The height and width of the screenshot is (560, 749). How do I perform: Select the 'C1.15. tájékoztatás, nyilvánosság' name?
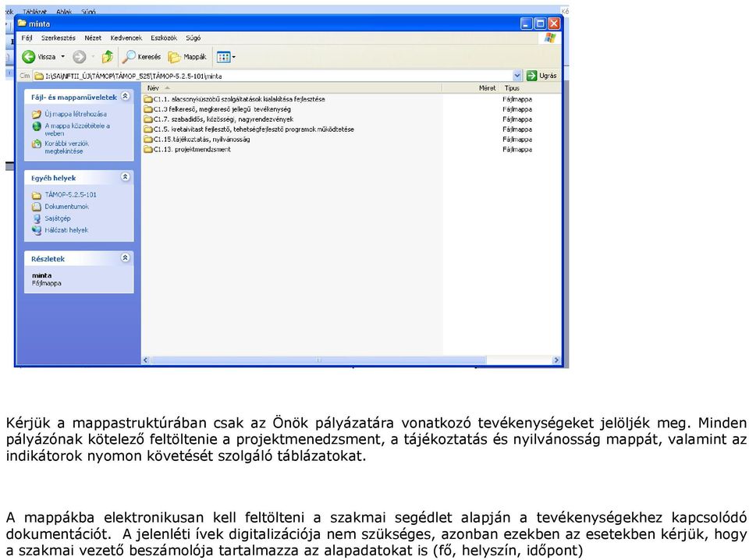201,140
